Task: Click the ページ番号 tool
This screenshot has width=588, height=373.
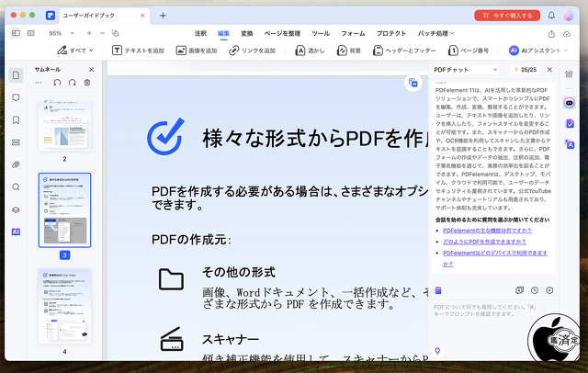Action: click(x=469, y=51)
